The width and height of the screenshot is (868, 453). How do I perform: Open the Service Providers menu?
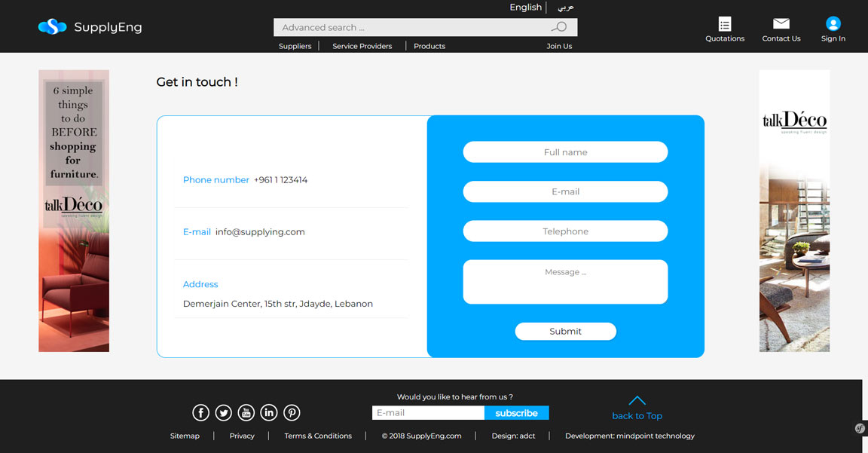(362, 46)
